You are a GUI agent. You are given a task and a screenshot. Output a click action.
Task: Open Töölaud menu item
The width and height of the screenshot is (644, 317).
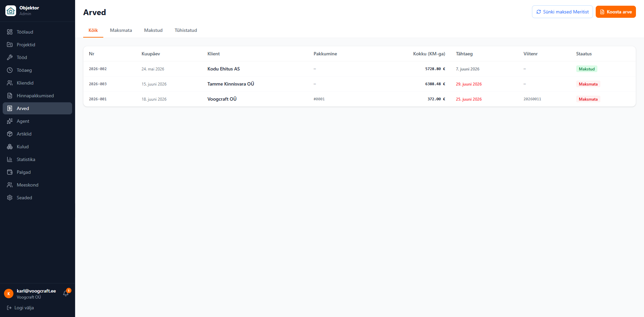pos(37,32)
